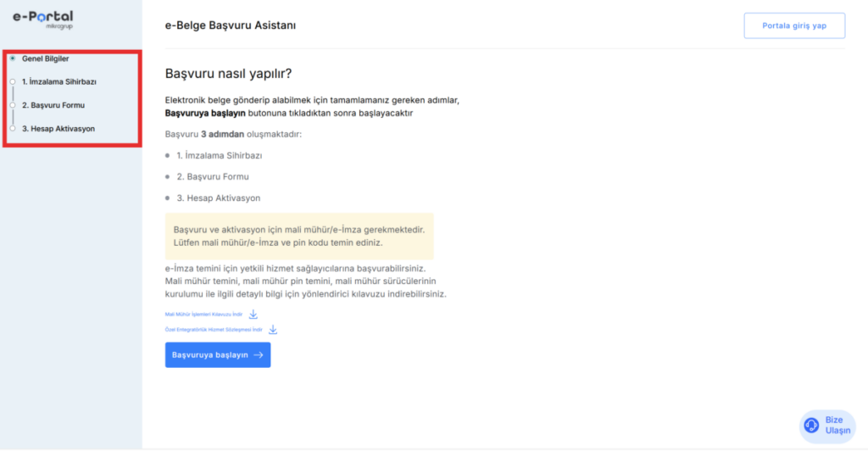This screenshot has width=868, height=451.
Task: Download Özel Entegratörlük Hizmet Sözleşmesi İndir link
Action: click(x=214, y=330)
